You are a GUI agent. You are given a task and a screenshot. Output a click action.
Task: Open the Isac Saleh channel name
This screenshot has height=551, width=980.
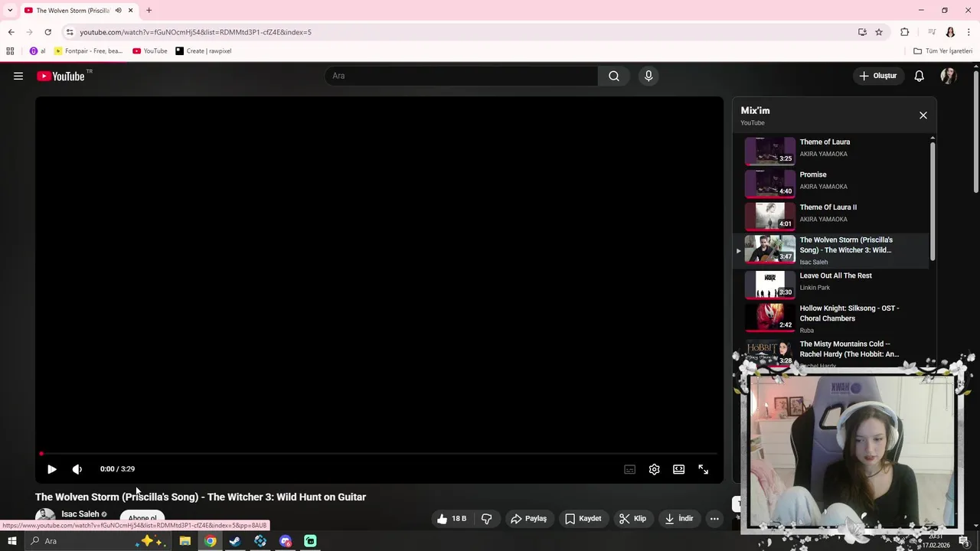[x=80, y=514]
